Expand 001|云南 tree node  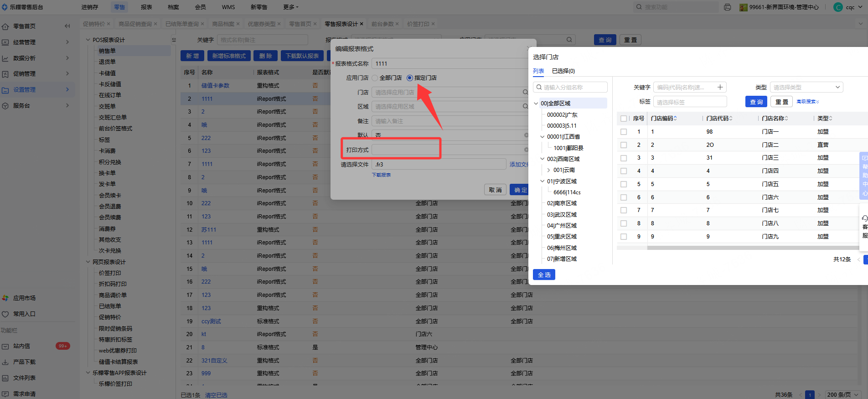pyautogui.click(x=549, y=170)
